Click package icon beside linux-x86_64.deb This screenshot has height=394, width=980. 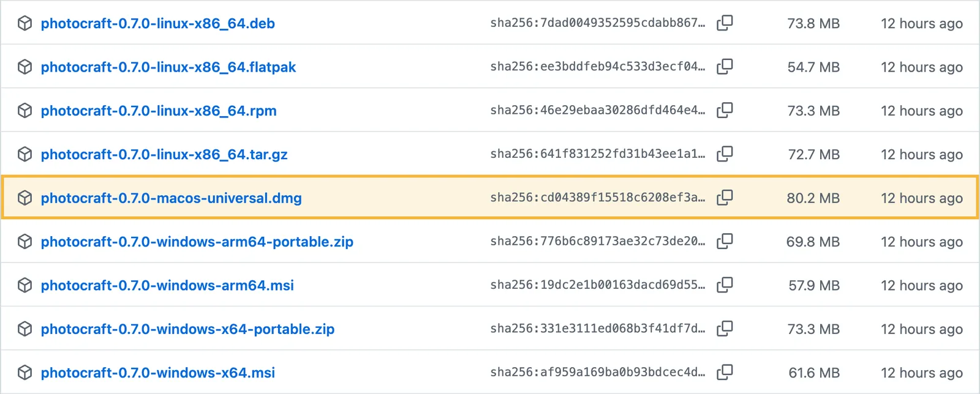tap(24, 23)
